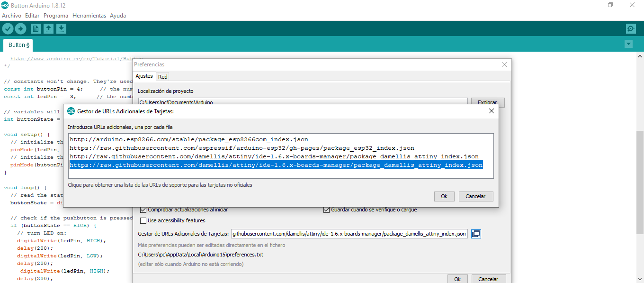The image size is (644, 283).
Task: Click the Verify sketch checkmark icon
Action: [8, 29]
